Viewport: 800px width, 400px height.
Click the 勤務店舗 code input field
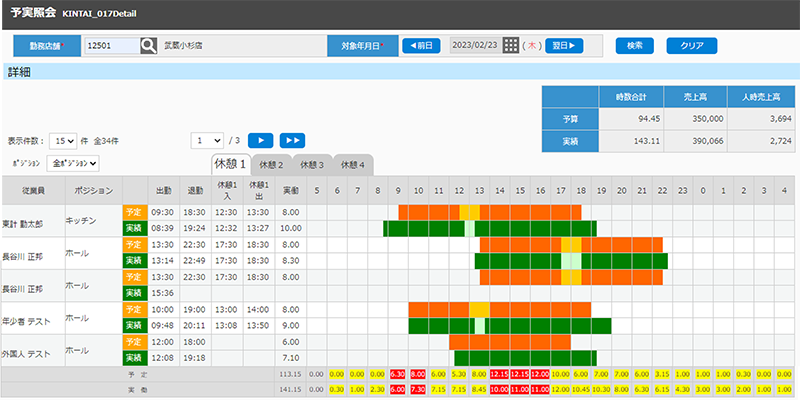112,46
